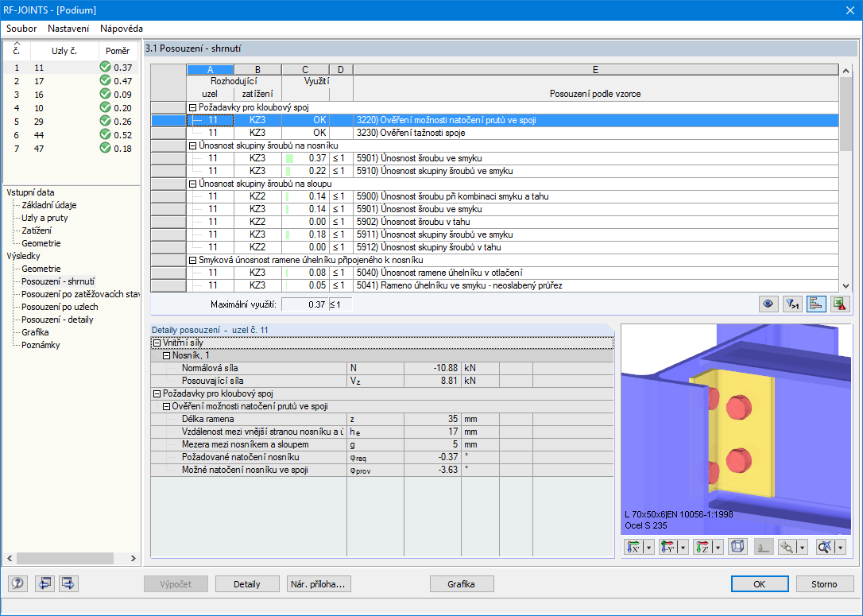Activate zoom window tool
Image resolution: width=863 pixels, height=616 pixels.
click(788, 547)
